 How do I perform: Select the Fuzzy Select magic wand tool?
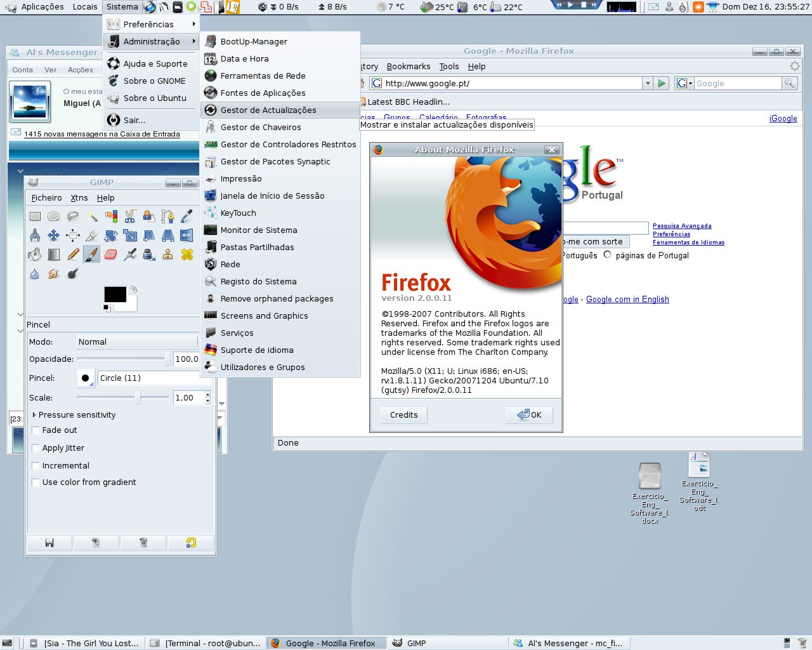[x=92, y=216]
